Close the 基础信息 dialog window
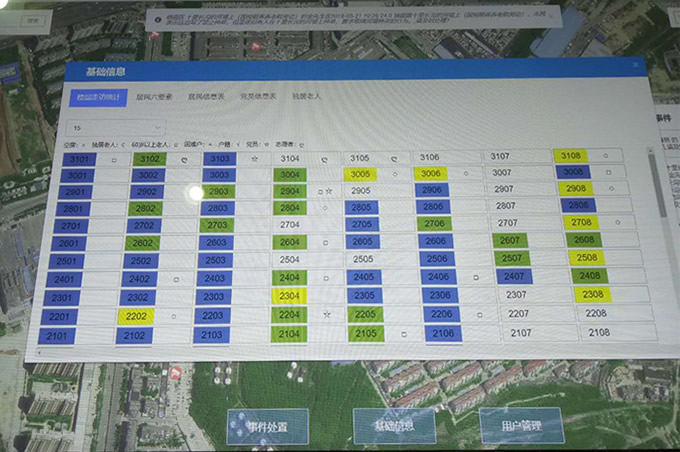Viewport: 680px width, 452px height. [x=635, y=66]
